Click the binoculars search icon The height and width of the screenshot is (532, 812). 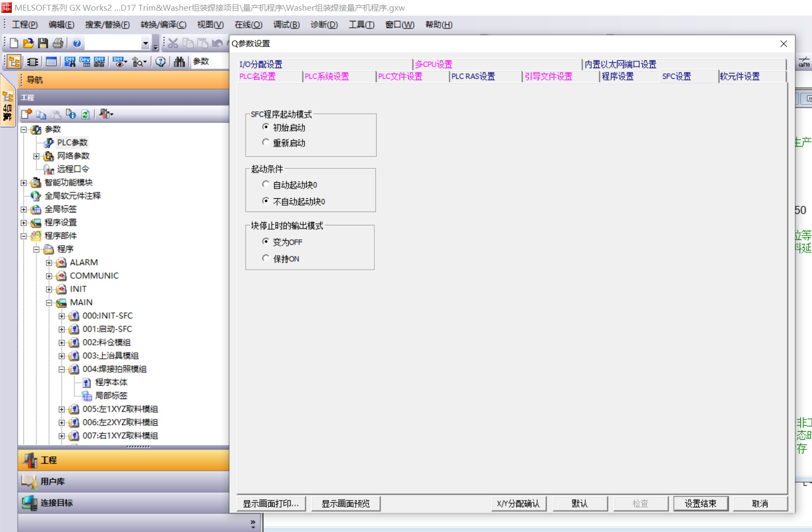point(179,62)
